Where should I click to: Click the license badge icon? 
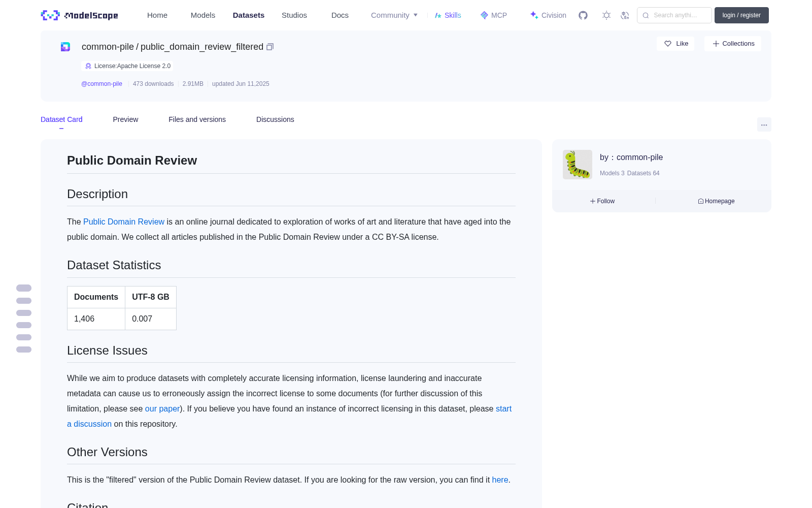pyautogui.click(x=88, y=66)
